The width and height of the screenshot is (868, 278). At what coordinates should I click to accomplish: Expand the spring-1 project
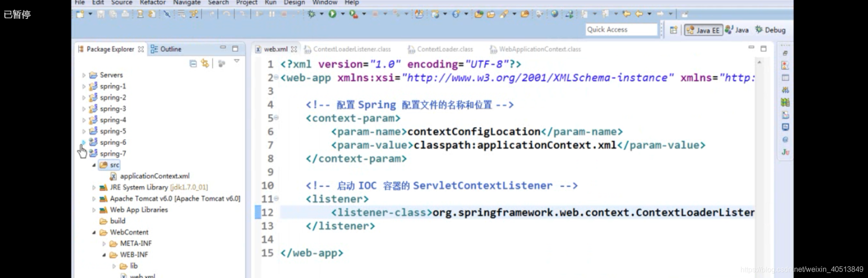pos(83,86)
